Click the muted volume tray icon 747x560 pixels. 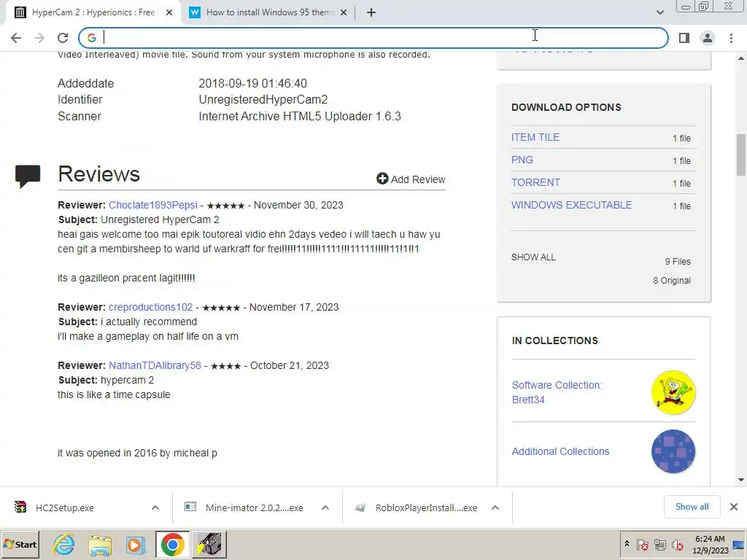pyautogui.click(x=678, y=544)
